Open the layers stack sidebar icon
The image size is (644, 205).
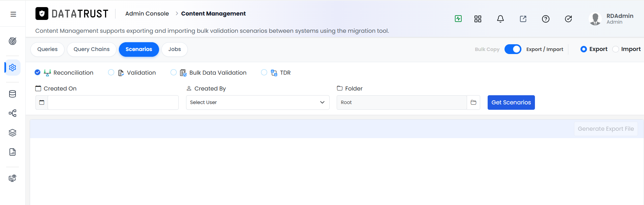(12, 133)
